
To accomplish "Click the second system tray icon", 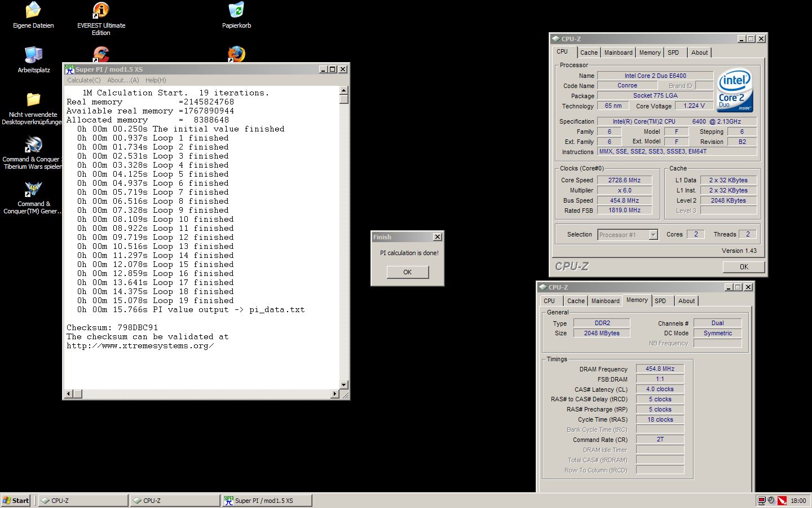I will [x=771, y=500].
